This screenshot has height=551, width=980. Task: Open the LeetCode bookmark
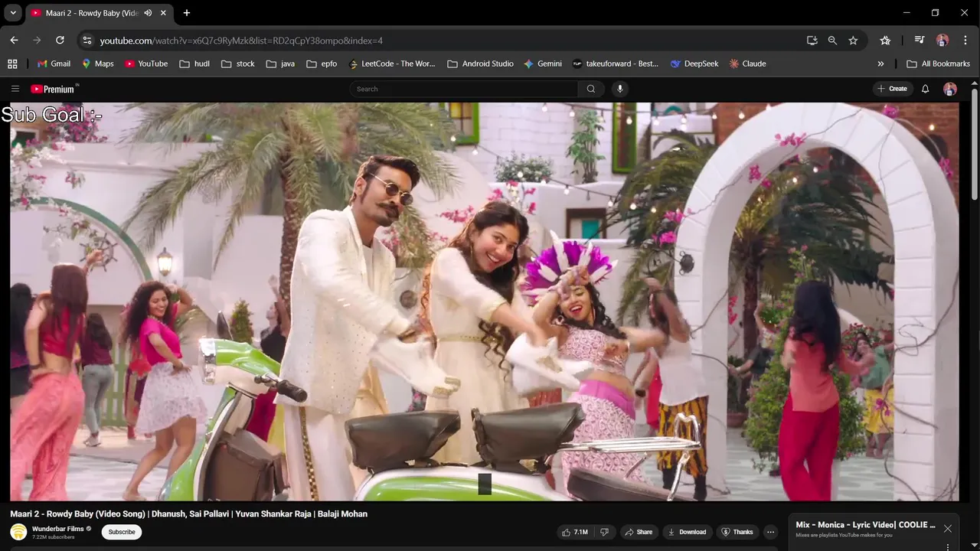point(391,64)
